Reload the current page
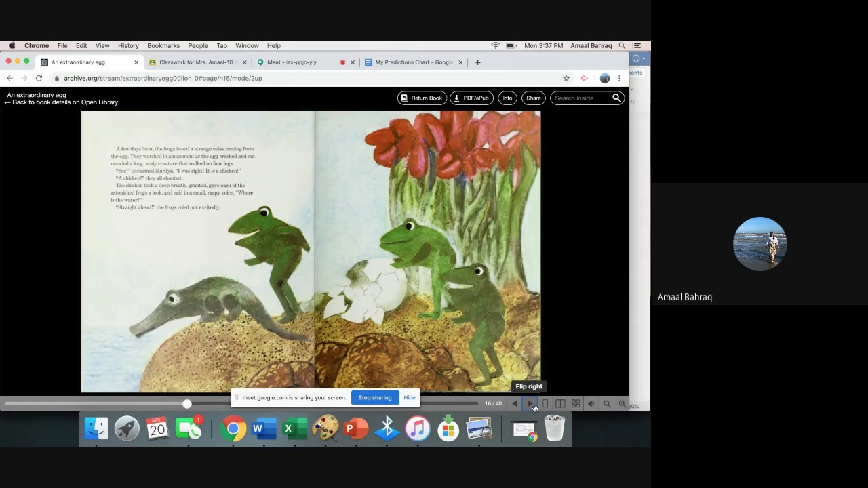Image resolution: width=868 pixels, height=488 pixels. (x=39, y=79)
